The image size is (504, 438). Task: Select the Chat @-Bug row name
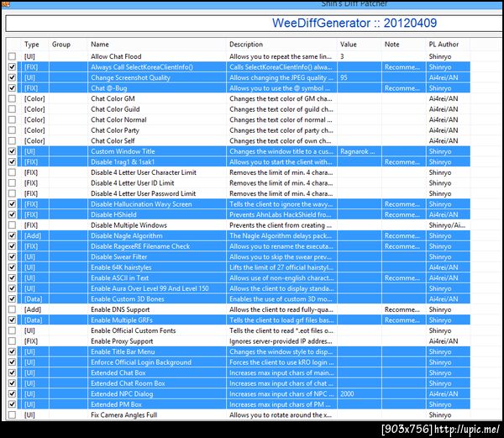(109, 88)
